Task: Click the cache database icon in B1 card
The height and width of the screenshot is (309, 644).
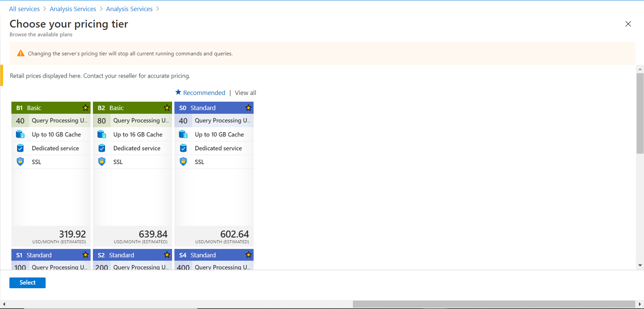Action: [20, 134]
